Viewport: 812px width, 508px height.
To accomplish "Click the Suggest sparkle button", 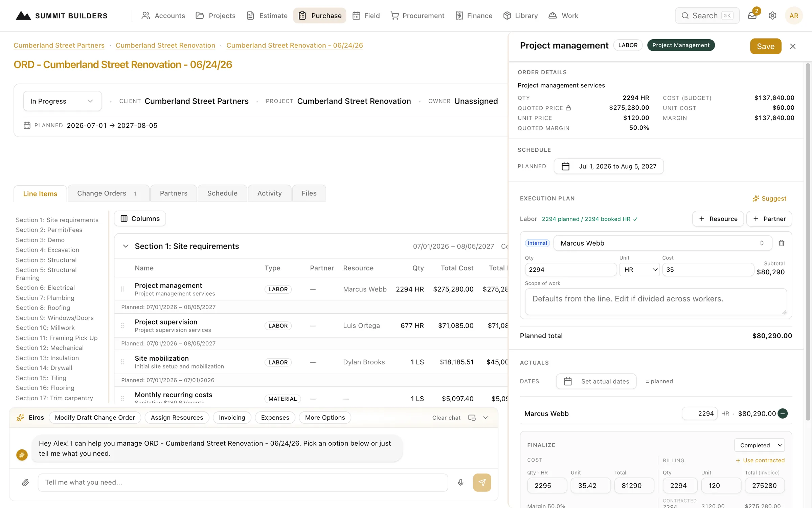I will [x=769, y=198].
